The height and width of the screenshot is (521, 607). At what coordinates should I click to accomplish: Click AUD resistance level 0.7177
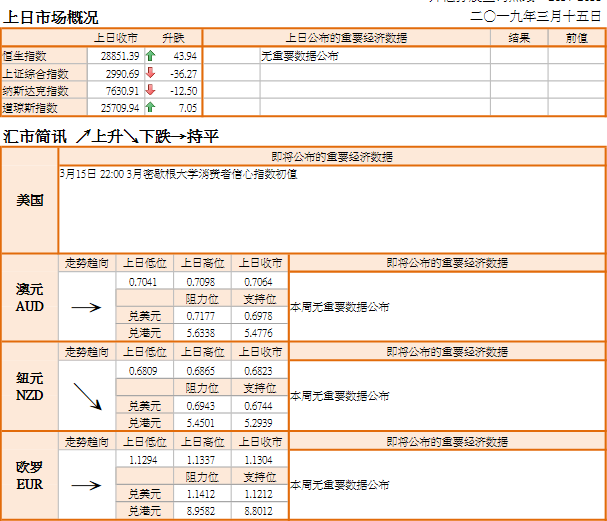click(201, 316)
